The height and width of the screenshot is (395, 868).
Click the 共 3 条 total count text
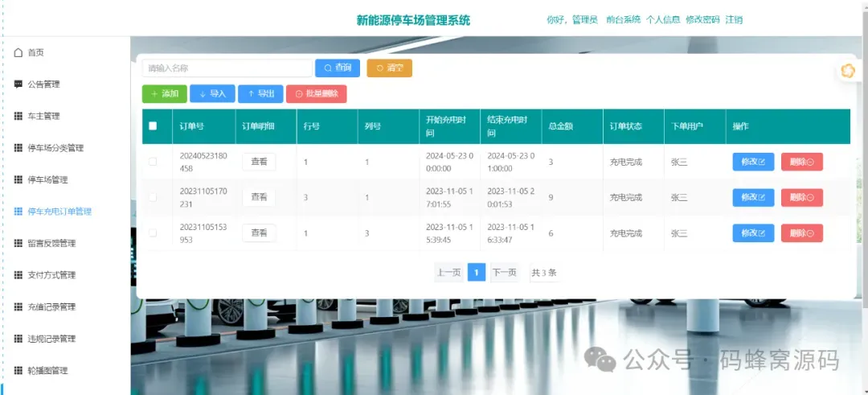click(544, 273)
